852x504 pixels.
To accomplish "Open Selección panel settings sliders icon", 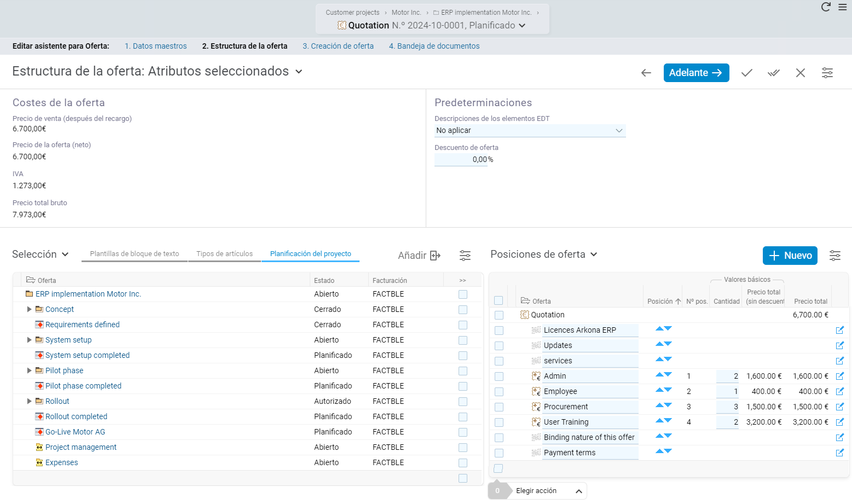I will [x=465, y=256].
